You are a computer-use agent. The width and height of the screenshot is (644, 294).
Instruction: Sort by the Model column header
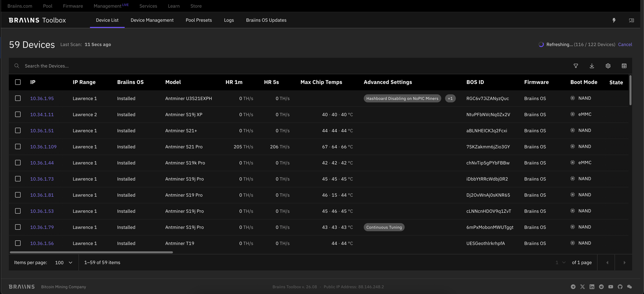[x=173, y=82]
